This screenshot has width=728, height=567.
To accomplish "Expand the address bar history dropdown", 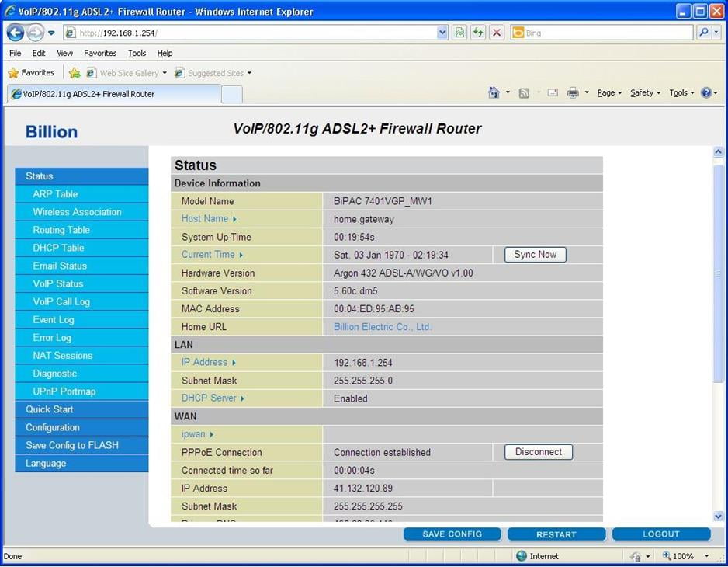I will click(442, 33).
